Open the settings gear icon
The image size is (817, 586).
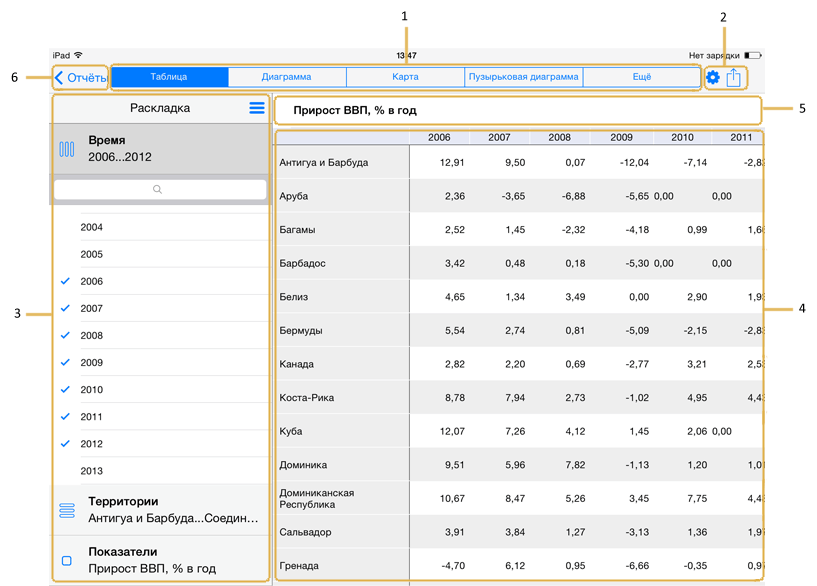(713, 77)
